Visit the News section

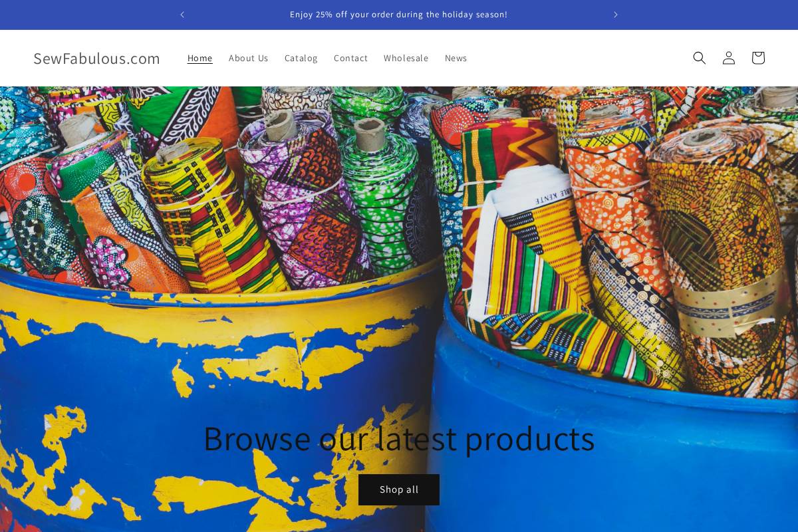[x=456, y=58]
